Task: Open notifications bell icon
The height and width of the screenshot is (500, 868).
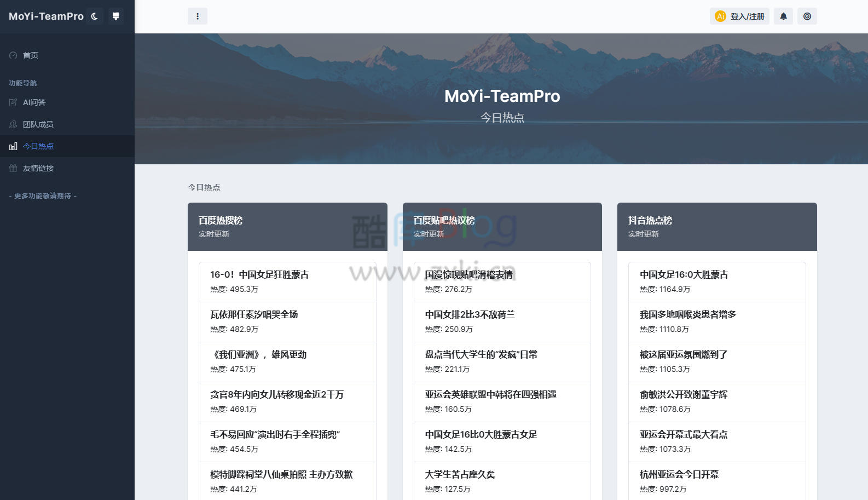Action: tap(783, 16)
